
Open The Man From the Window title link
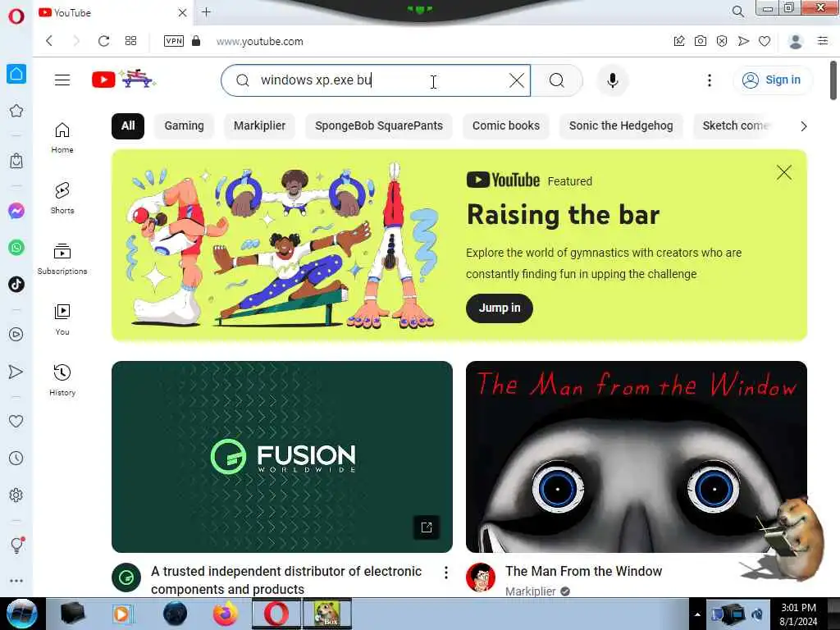(583, 571)
